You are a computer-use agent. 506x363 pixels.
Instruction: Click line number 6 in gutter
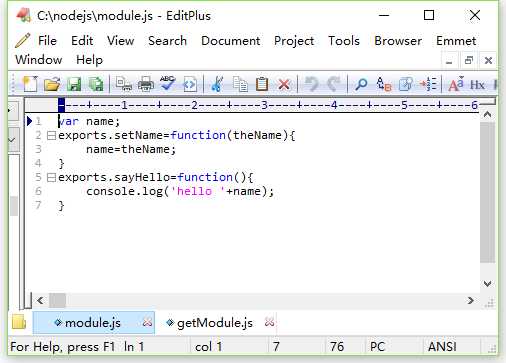point(38,191)
